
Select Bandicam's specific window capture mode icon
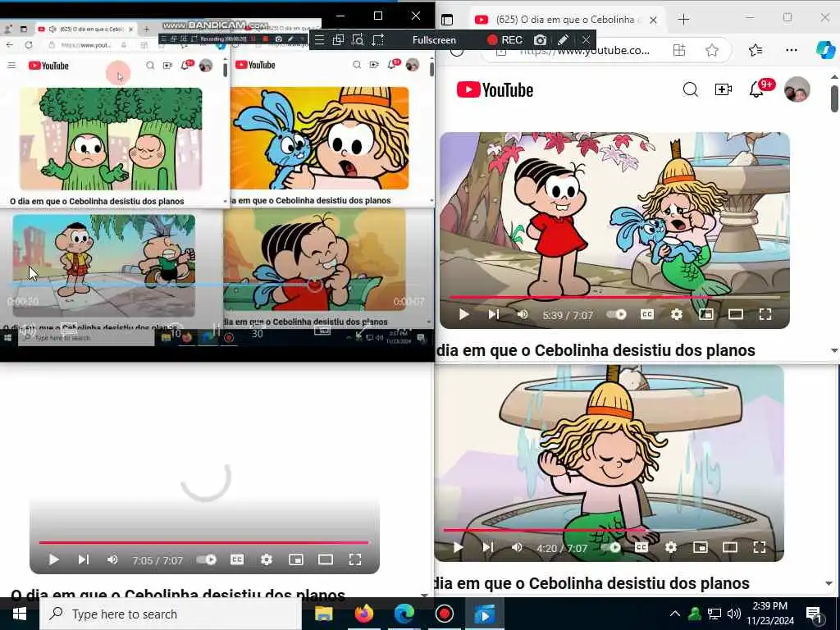click(338, 39)
